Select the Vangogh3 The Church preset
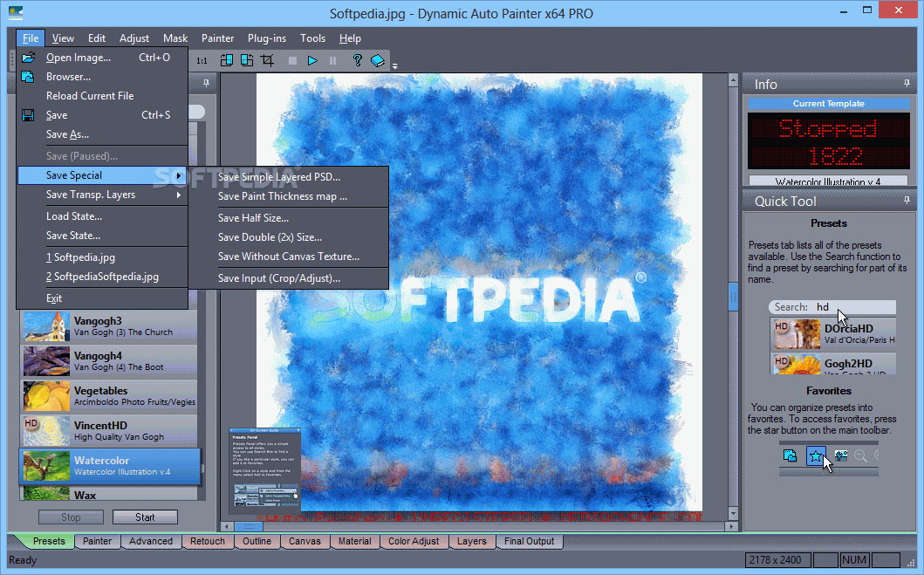Screen dimensions: 924x575 110,326
